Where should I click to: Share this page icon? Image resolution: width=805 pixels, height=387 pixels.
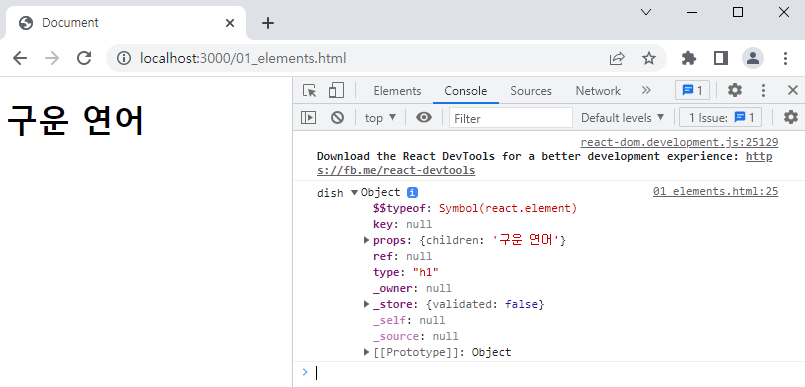click(617, 59)
